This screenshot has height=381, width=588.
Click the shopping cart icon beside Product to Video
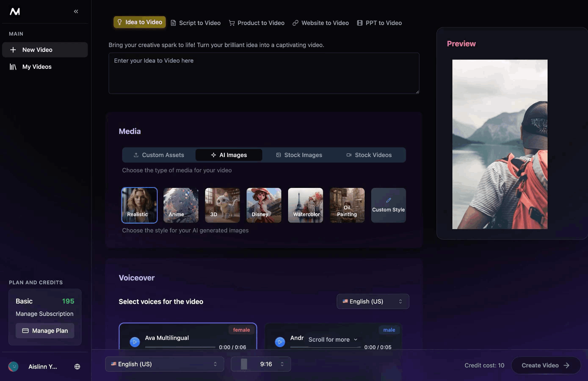(232, 23)
